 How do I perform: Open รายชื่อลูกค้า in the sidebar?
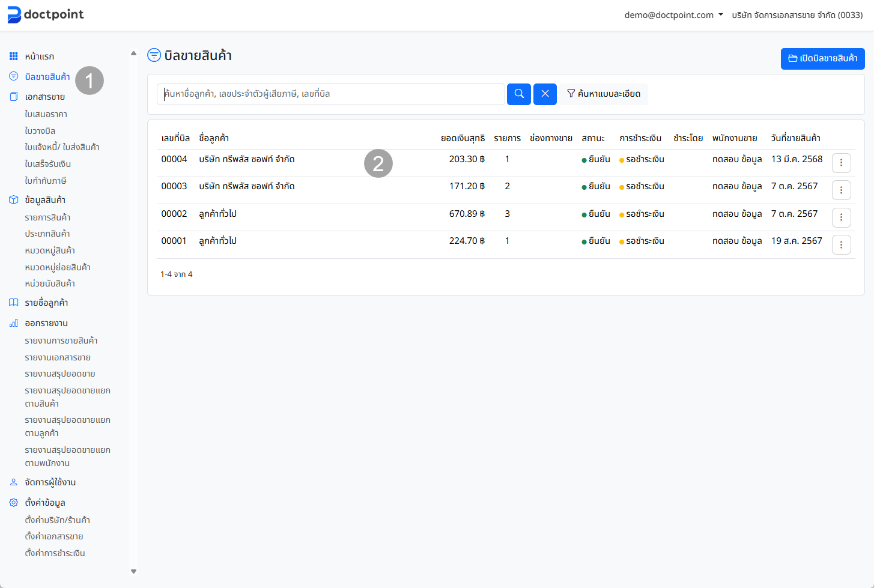click(x=46, y=303)
